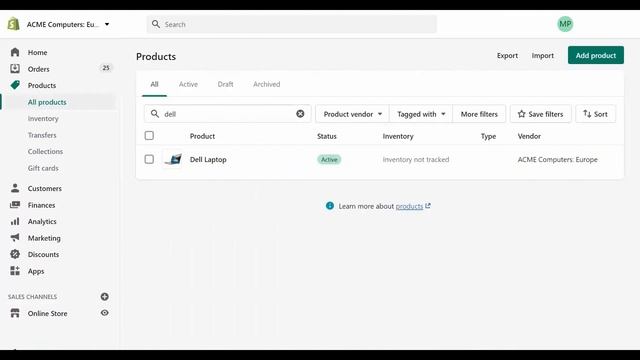Click the Shopify logo icon

[13, 24]
